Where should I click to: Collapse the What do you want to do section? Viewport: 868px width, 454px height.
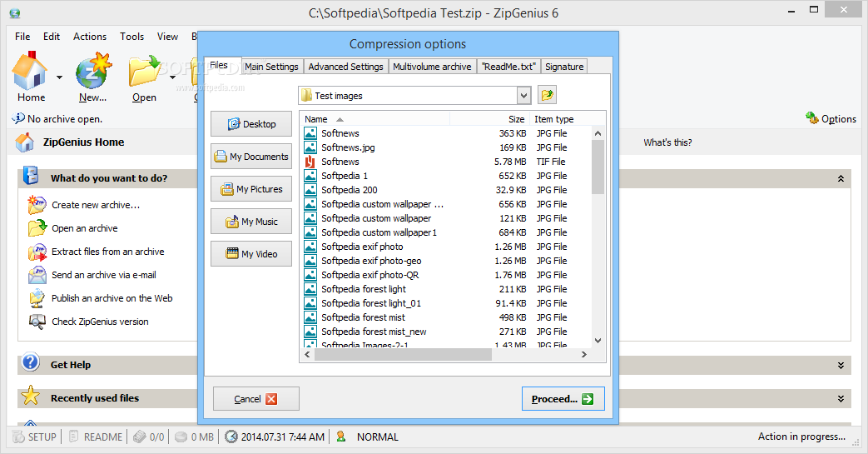[x=841, y=178]
